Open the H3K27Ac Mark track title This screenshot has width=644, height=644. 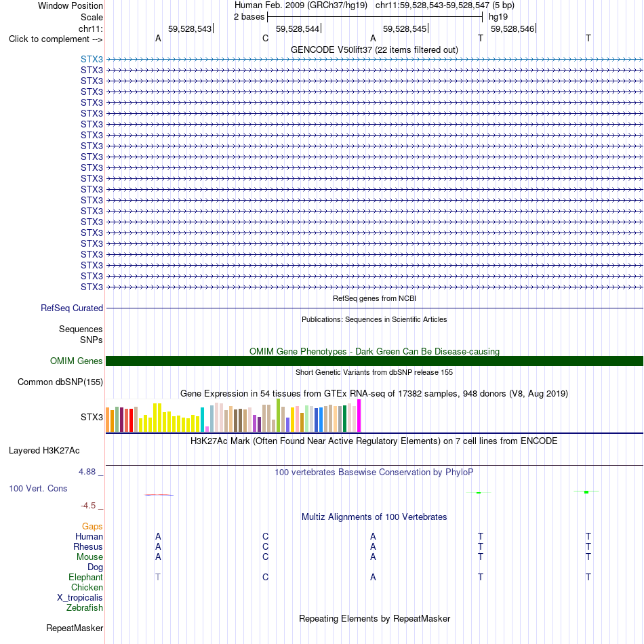tap(374, 441)
